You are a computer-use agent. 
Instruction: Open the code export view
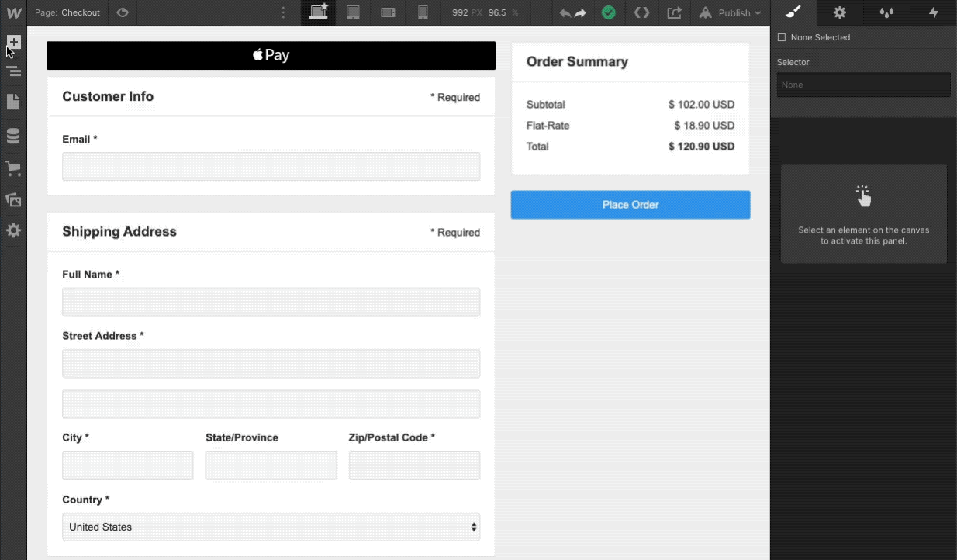pos(641,12)
